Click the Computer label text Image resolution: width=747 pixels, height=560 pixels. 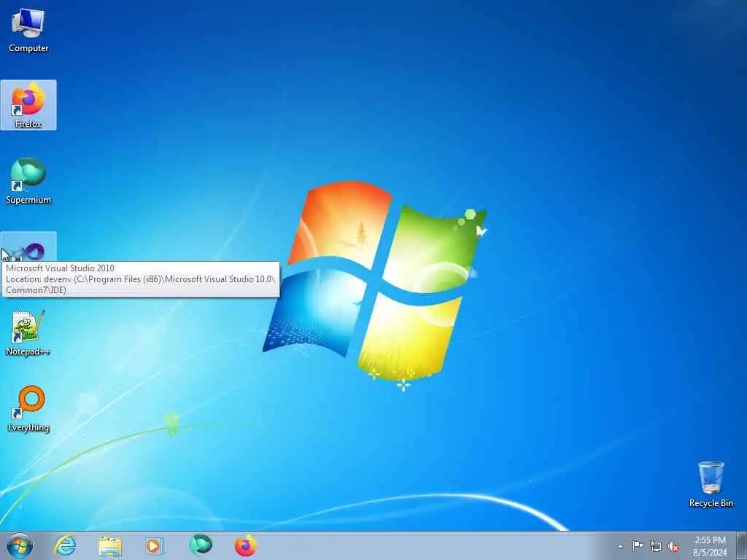pyautogui.click(x=28, y=48)
